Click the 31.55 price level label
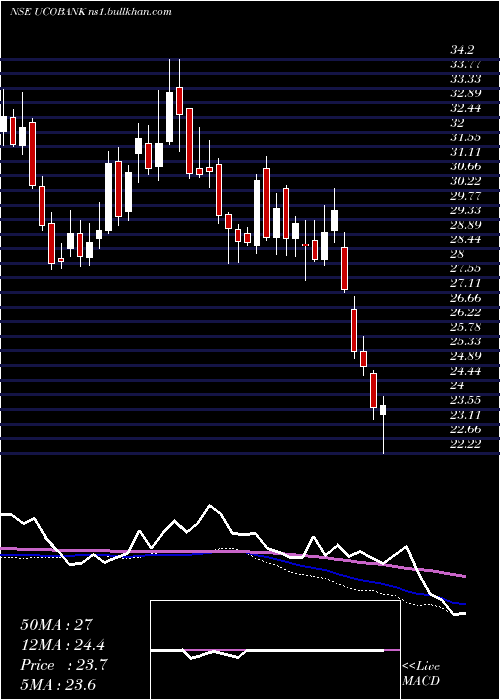 pos(465,137)
